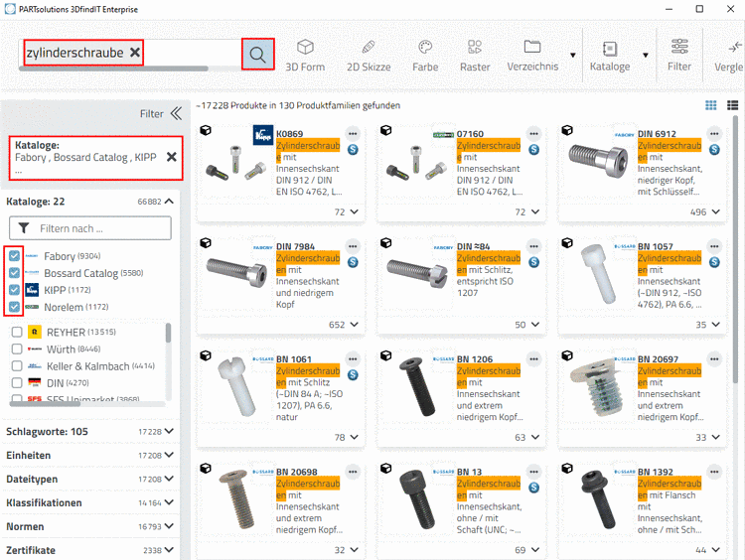The width and height of the screenshot is (745, 560).
Task: Check the REYHER catalog checkbox
Action: (x=17, y=332)
